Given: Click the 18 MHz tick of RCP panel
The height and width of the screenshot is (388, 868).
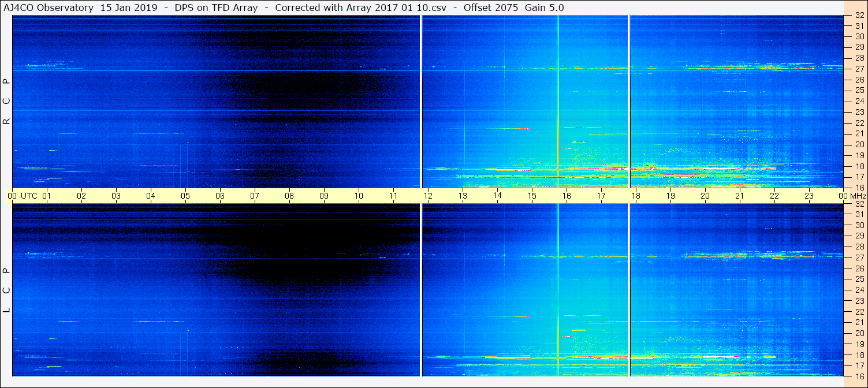Looking at the screenshot, I should (x=859, y=166).
